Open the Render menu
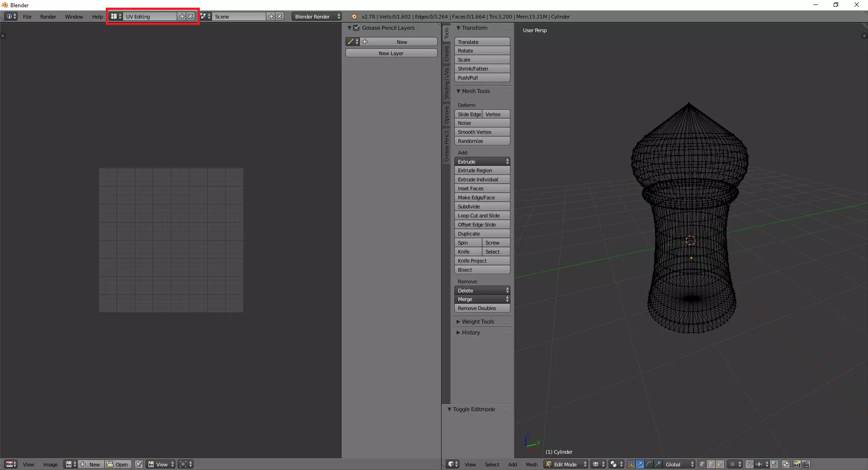This screenshot has width=868, height=470. [48, 17]
